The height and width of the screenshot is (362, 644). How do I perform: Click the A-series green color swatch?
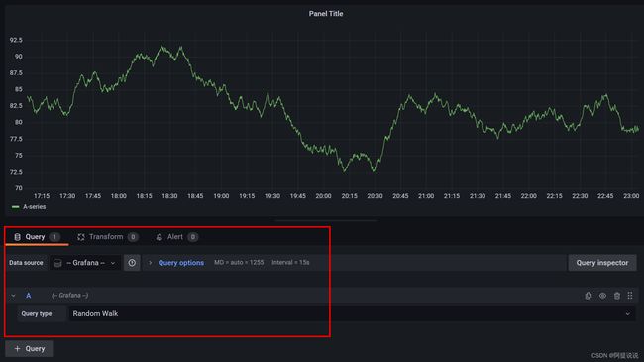[x=16, y=207]
